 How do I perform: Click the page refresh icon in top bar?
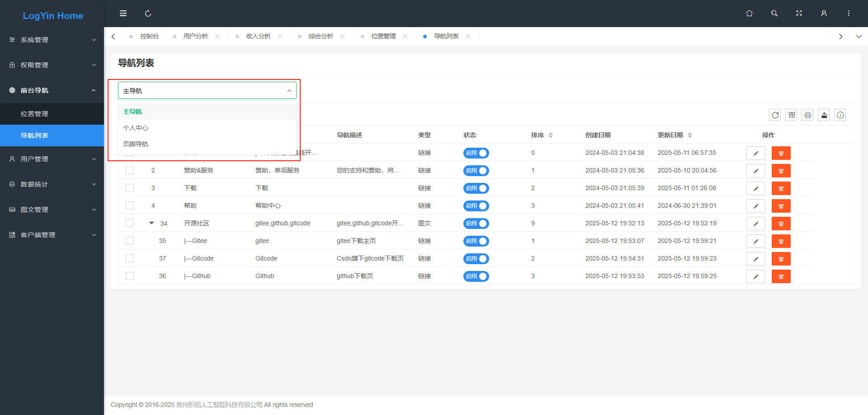[x=148, y=14]
